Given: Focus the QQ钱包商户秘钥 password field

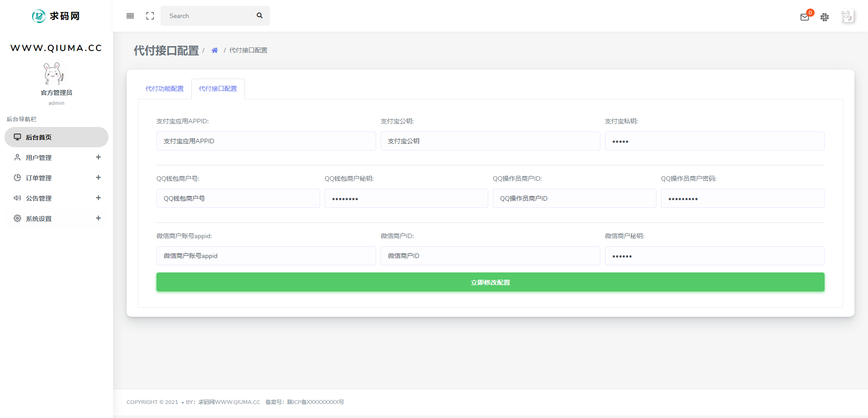Looking at the screenshot, I should click(406, 198).
